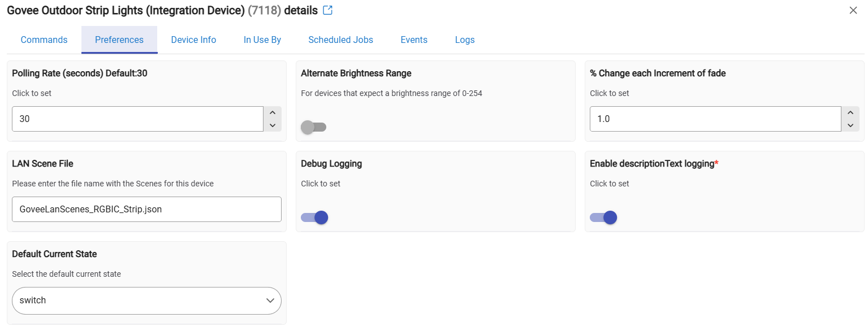868x331 pixels.
Task: Open the Device Info tab
Action: click(193, 40)
